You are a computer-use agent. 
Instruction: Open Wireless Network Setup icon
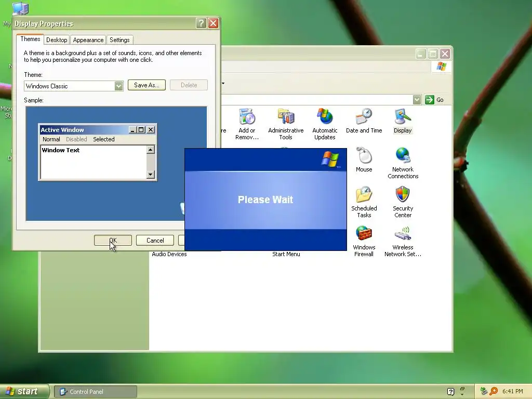point(403,241)
